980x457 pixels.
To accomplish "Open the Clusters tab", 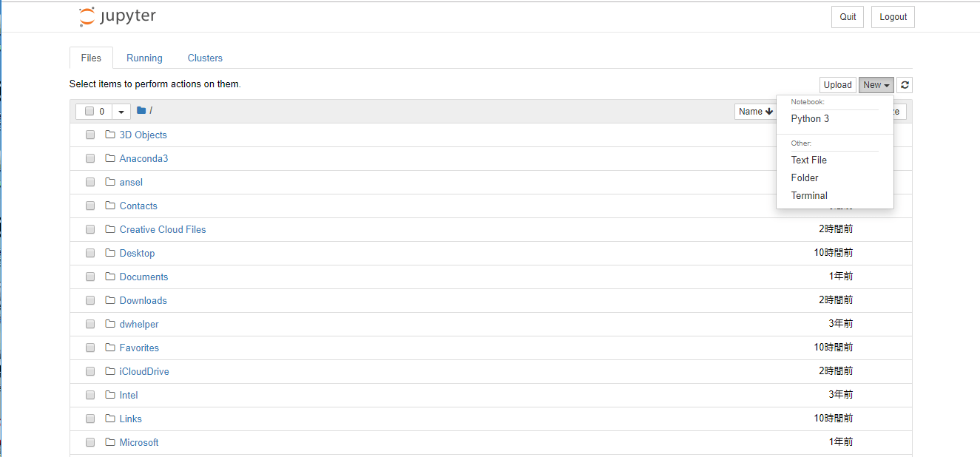I will click(205, 58).
